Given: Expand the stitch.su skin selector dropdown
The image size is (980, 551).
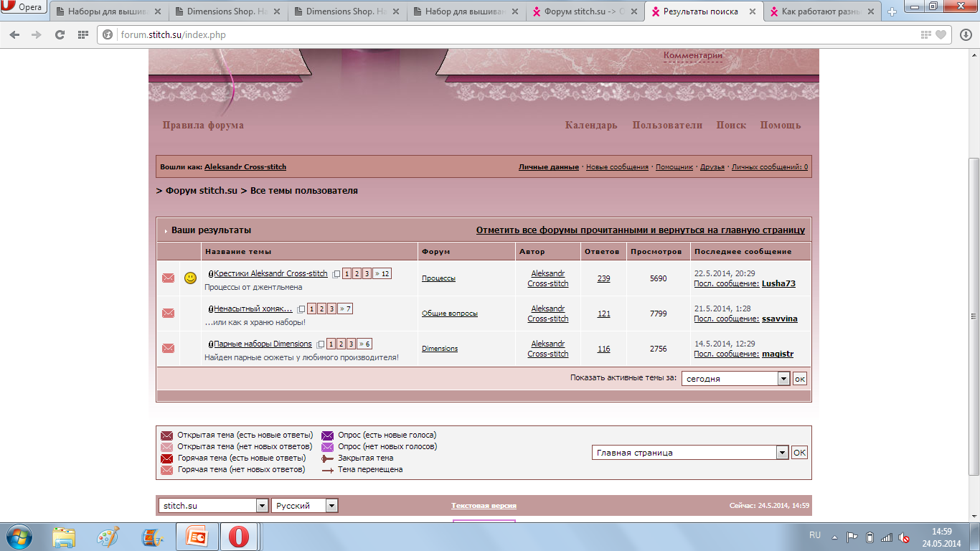Looking at the screenshot, I should click(262, 506).
